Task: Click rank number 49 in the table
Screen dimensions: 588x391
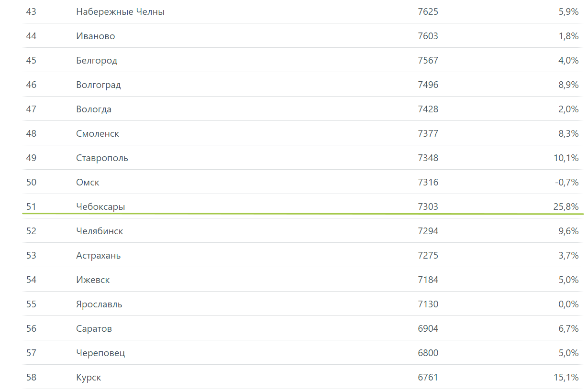Action: point(31,158)
